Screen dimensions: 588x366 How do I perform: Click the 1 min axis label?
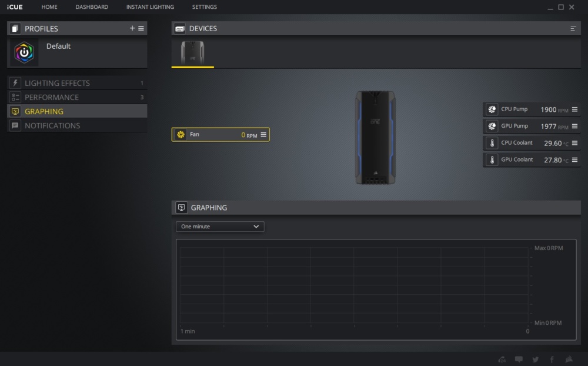(188, 331)
